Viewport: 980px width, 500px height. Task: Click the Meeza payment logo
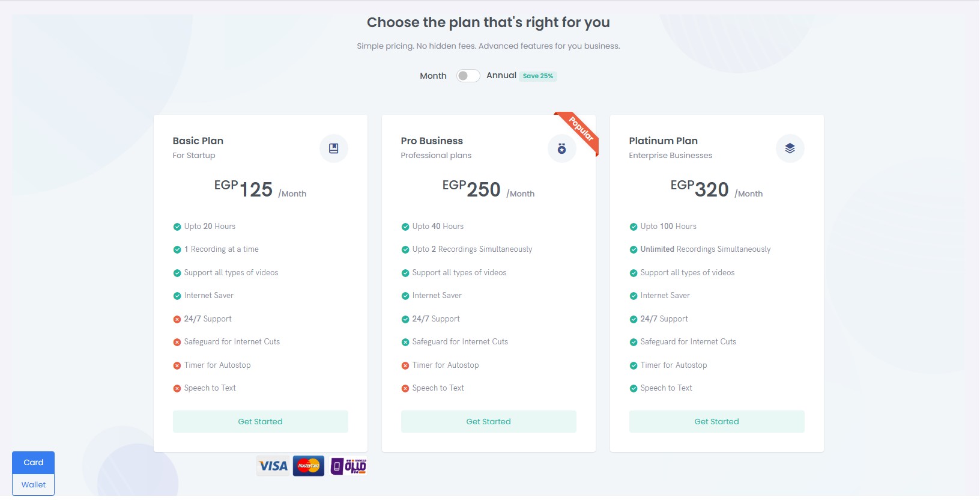click(348, 466)
